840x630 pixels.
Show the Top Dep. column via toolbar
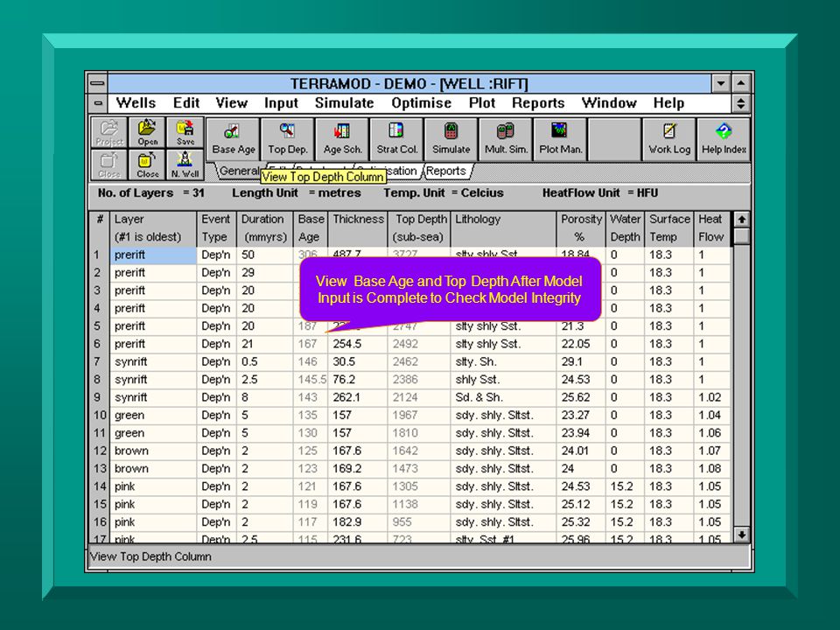[288, 139]
